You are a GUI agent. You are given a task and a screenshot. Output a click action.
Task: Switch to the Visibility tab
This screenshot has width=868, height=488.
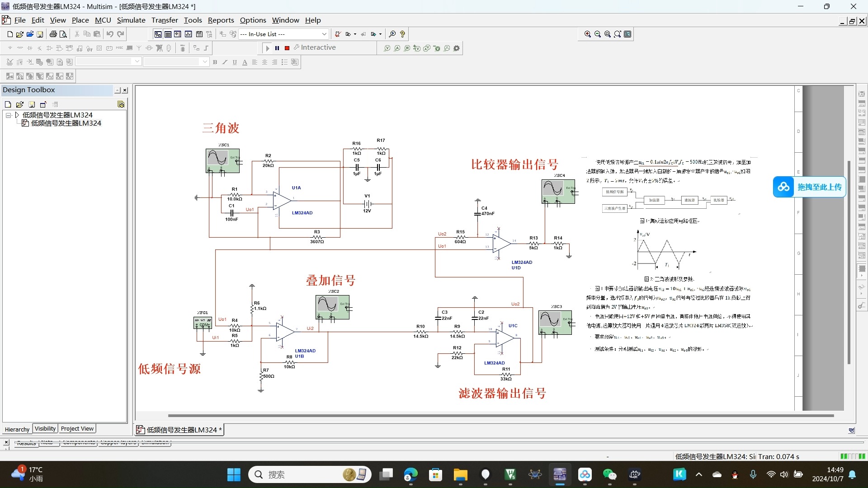coord(45,429)
